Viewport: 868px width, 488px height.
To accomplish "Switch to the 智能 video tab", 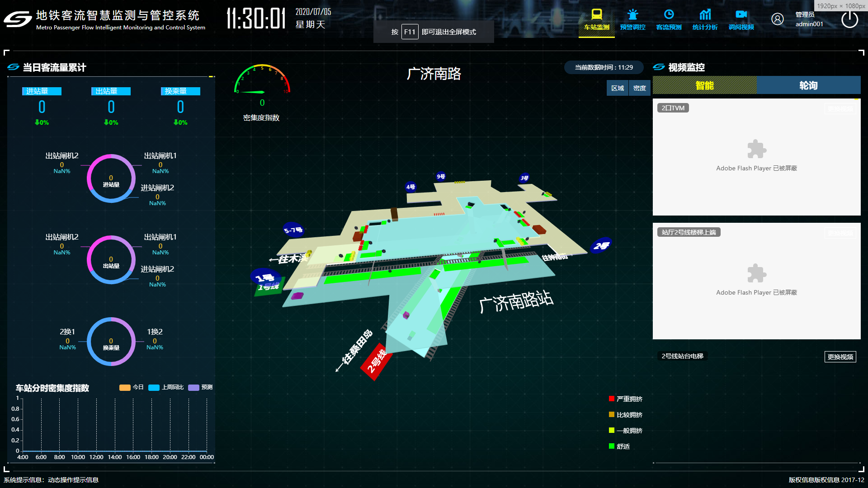I will (704, 85).
